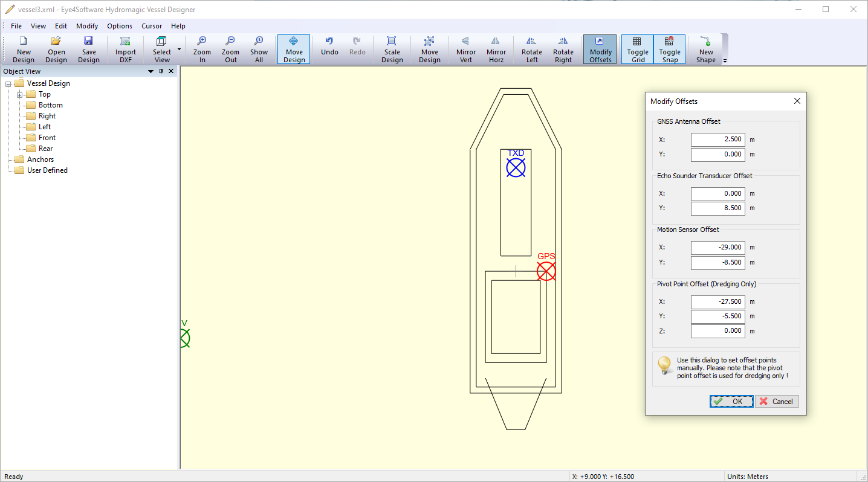
Task: Click the Show All zoom icon
Action: click(259, 48)
